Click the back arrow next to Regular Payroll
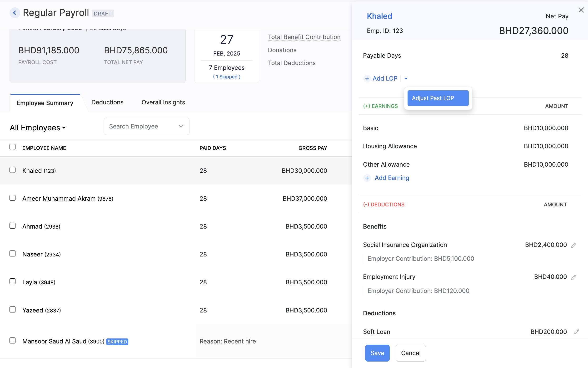 tap(15, 13)
